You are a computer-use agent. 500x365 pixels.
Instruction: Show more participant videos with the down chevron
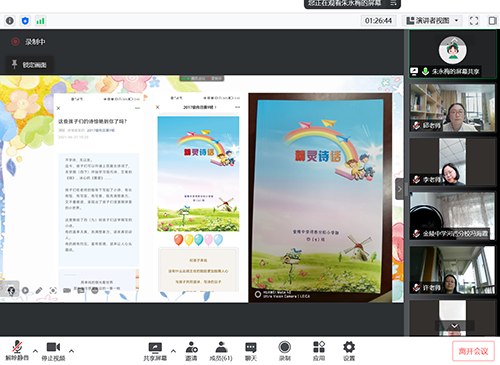(454, 326)
